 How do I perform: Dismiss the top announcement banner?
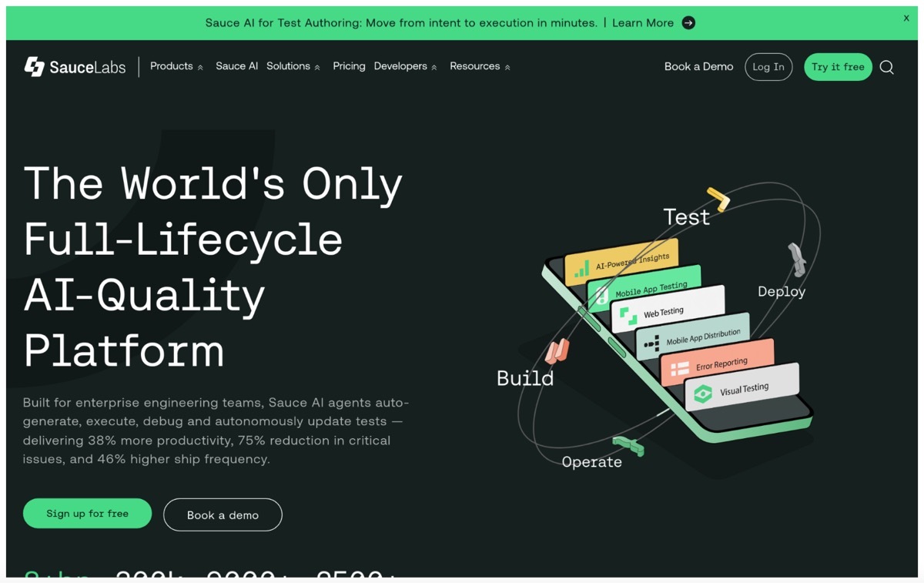(906, 18)
